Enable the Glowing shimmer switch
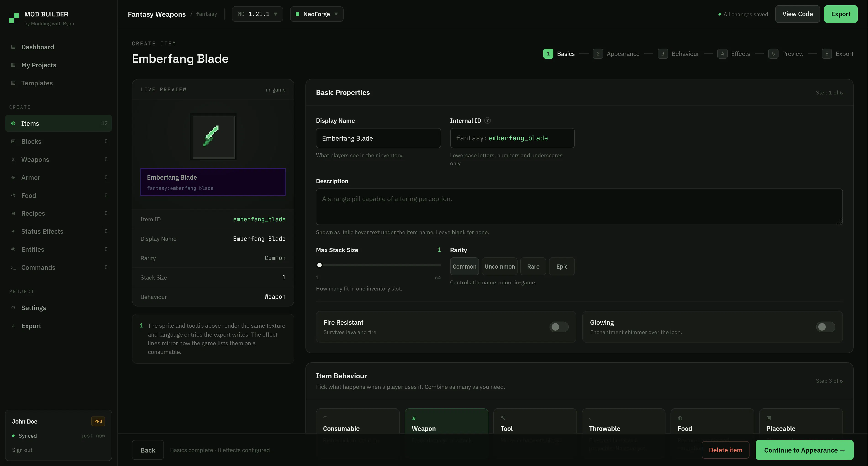This screenshot has height=466, width=868. click(826, 327)
